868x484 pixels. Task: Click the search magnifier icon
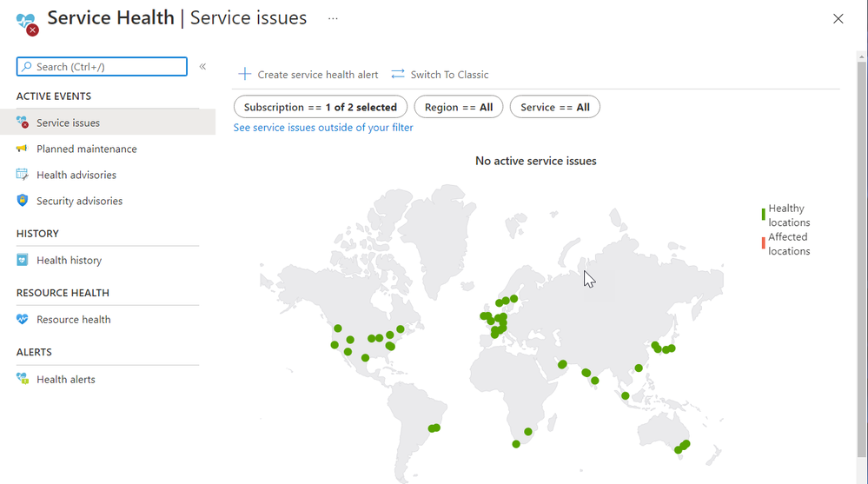click(27, 66)
